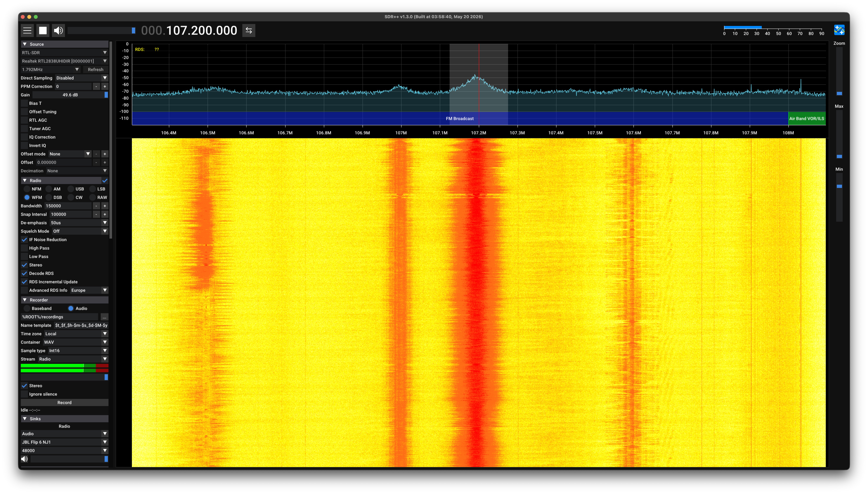Open Direct Sampling dropdown
Image resolution: width=868 pixels, height=494 pixels.
click(x=82, y=78)
